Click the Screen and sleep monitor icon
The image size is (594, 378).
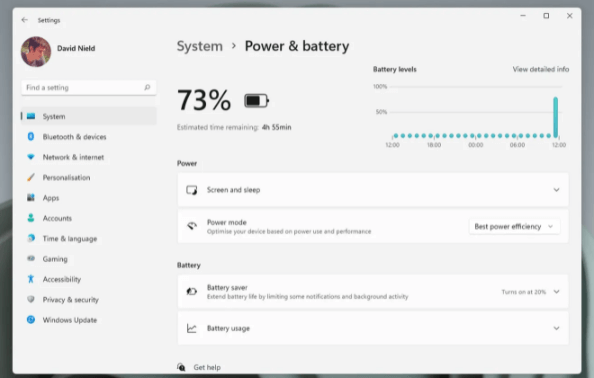pyautogui.click(x=192, y=190)
